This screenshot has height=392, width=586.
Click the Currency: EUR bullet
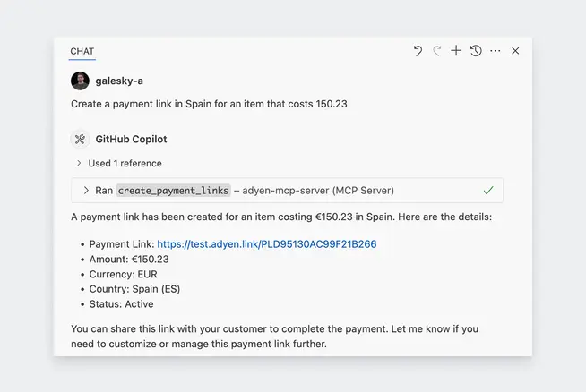coord(123,275)
